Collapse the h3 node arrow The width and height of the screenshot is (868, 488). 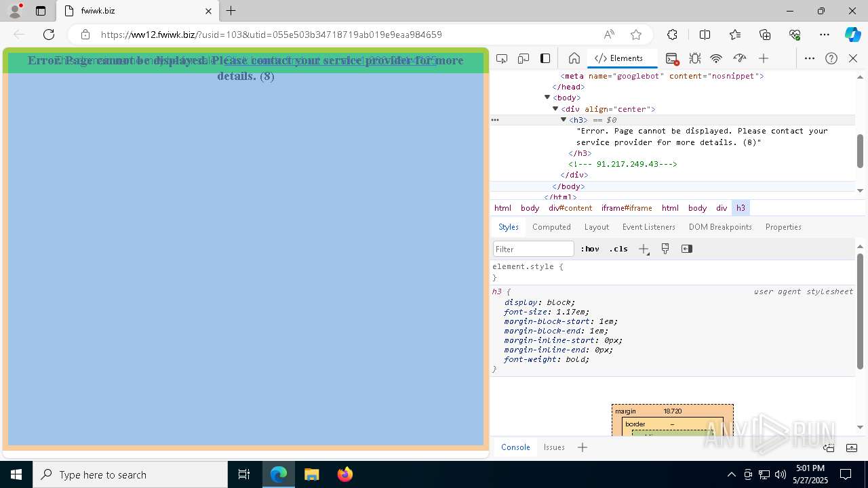tap(564, 119)
